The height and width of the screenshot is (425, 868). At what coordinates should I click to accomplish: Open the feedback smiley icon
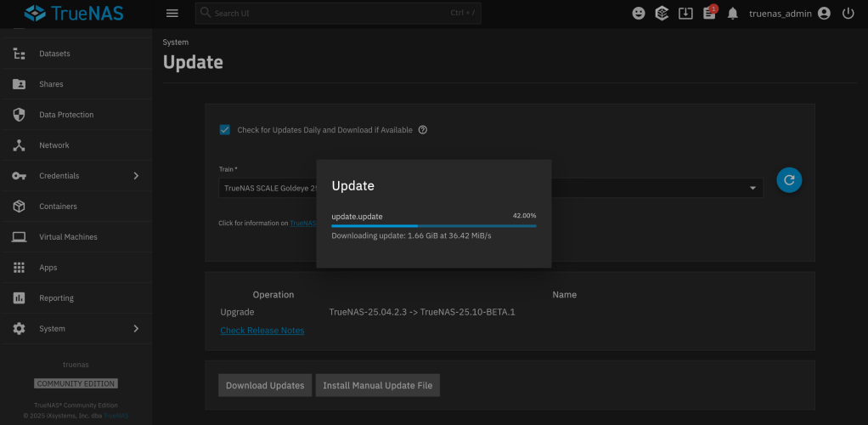639,14
